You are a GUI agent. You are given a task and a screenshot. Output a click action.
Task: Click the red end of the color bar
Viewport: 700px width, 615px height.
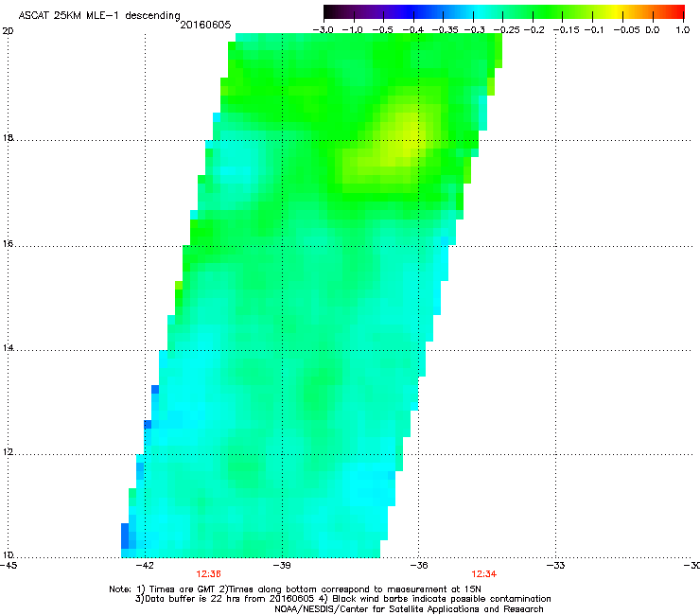676,11
